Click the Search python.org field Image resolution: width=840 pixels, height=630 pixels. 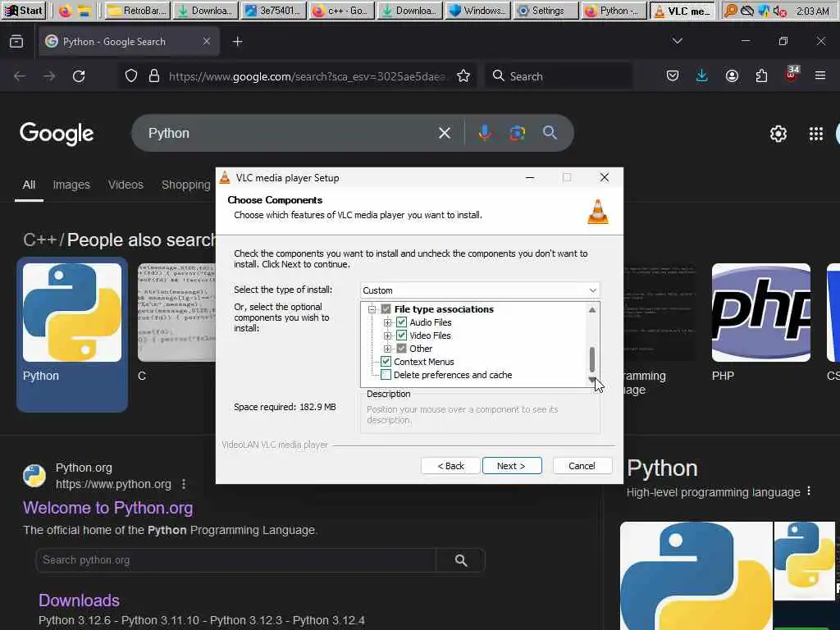coord(235,560)
